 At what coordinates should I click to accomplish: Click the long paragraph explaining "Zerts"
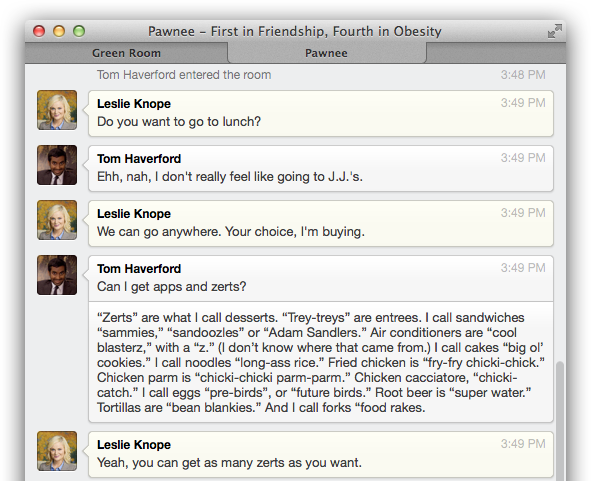tap(321, 362)
